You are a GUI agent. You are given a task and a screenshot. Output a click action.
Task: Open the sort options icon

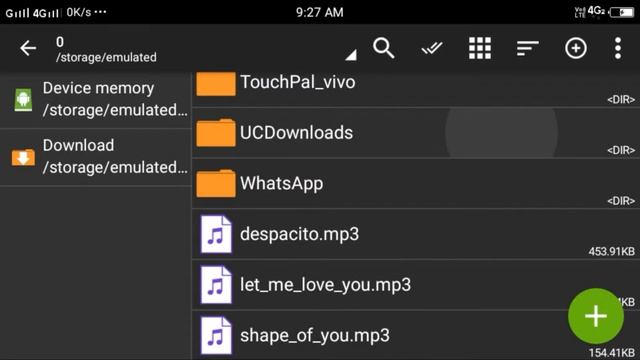(527, 48)
